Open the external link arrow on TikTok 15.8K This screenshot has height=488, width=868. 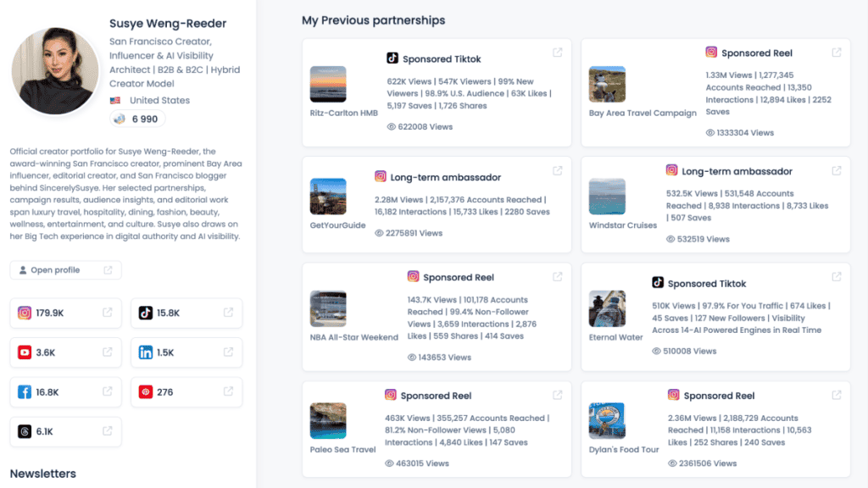(228, 312)
